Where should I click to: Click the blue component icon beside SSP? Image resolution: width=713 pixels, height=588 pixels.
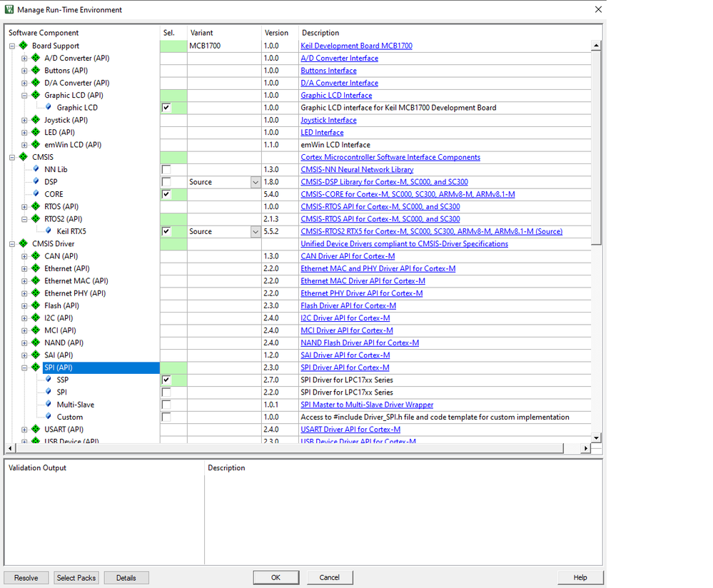(49, 379)
